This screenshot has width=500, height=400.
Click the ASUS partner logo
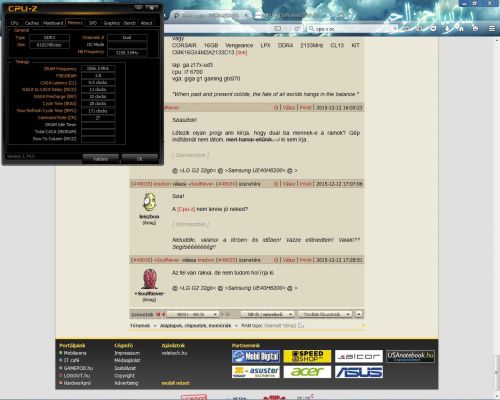359,372
